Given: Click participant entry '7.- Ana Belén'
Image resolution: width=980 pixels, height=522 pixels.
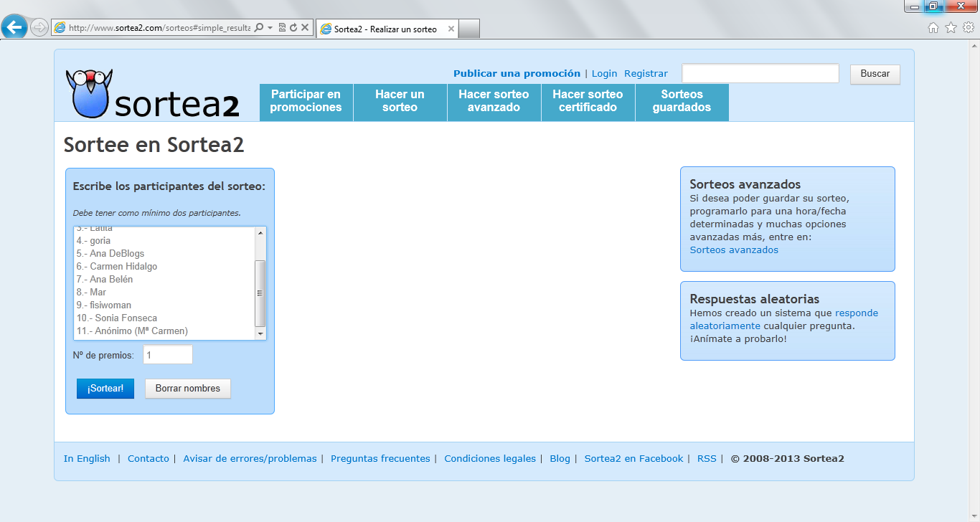Looking at the screenshot, I should 105,280.
